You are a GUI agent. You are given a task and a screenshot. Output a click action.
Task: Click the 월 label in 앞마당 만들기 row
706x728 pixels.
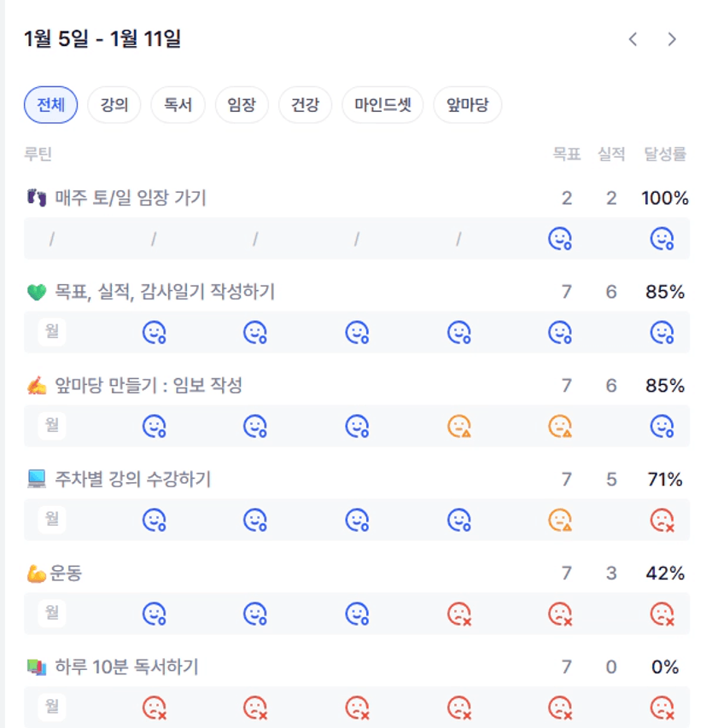point(52,425)
